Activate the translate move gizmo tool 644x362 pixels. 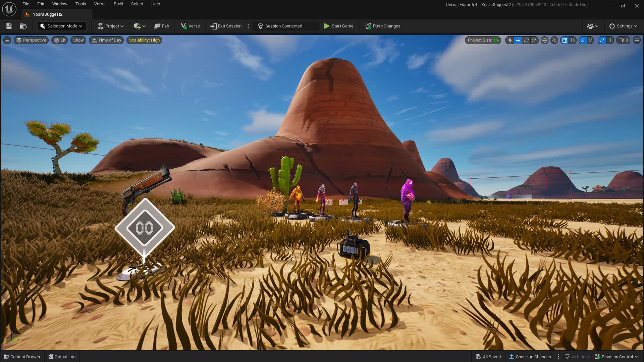(x=518, y=40)
